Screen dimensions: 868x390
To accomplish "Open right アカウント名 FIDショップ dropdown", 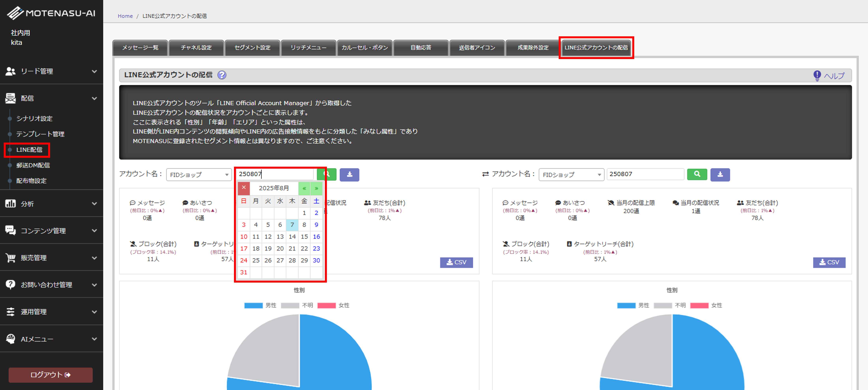I will [x=571, y=175].
